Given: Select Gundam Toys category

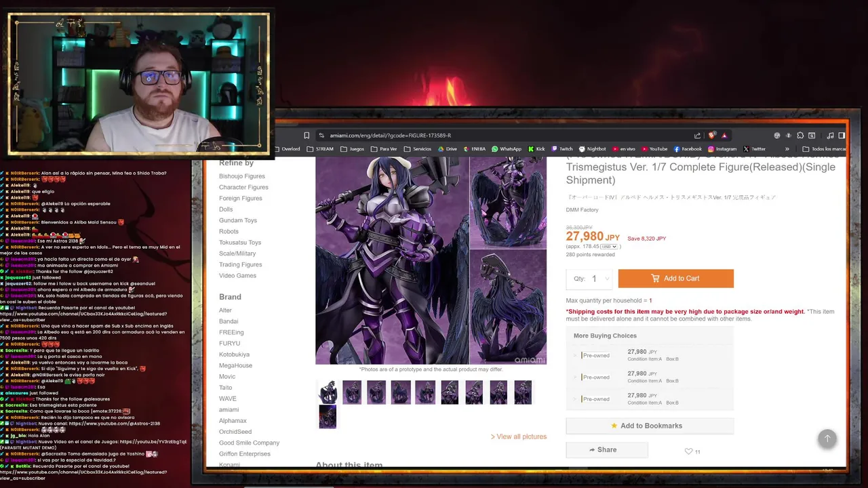Looking at the screenshot, I should (238, 220).
